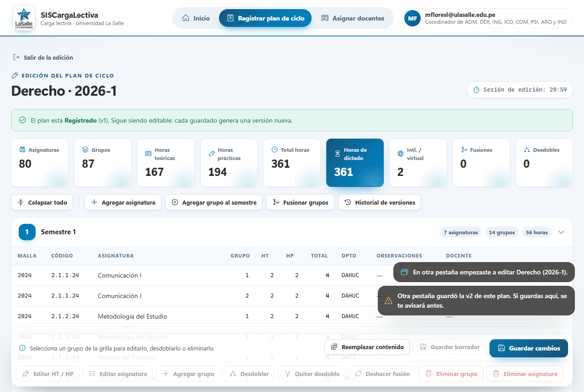Screen dimensions: 584x392
Task: Click Agregar grupo al semestre
Action: [x=214, y=202]
